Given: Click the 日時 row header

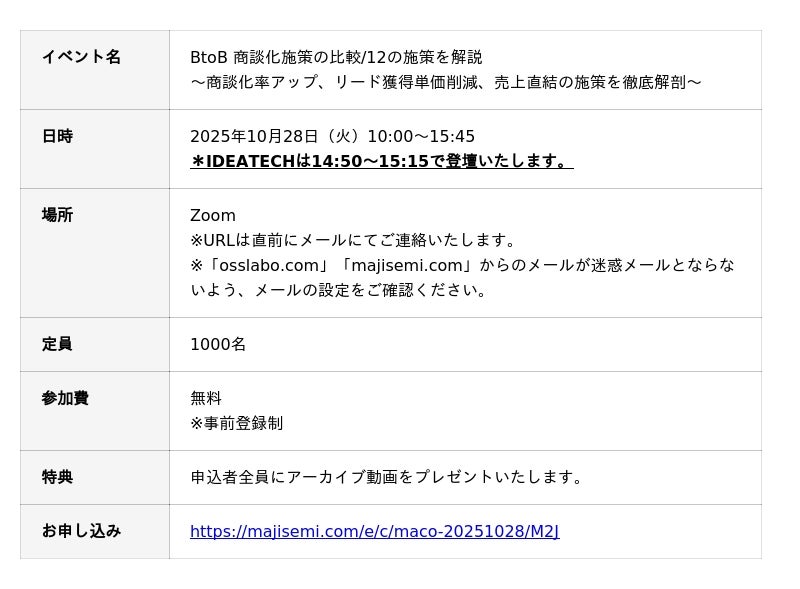Looking at the screenshot, I should [57, 136].
